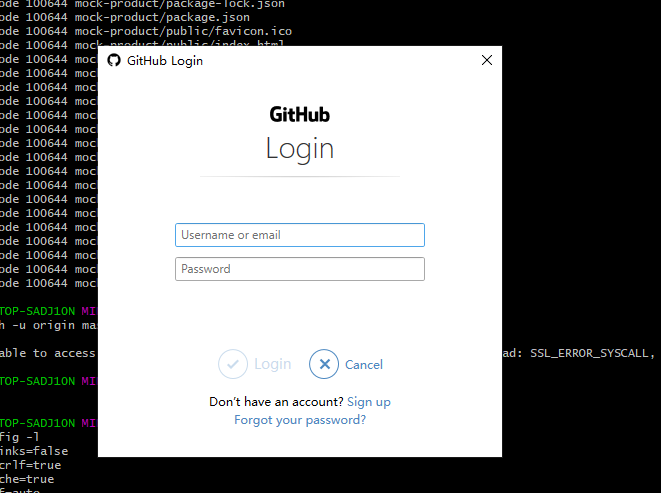Click the Username or email field
The height and width of the screenshot is (493, 661).
click(300, 235)
